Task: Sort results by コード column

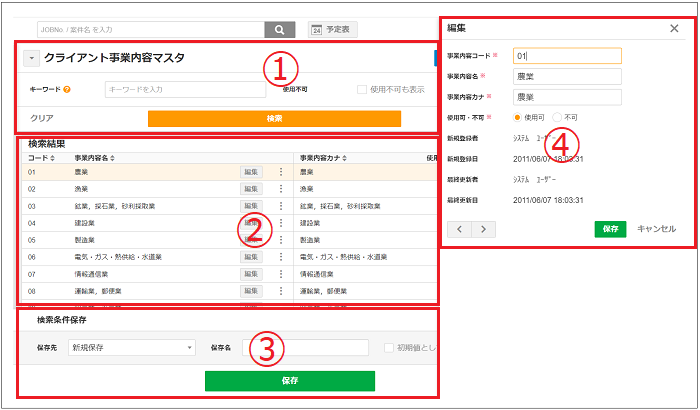Action: [x=40, y=157]
